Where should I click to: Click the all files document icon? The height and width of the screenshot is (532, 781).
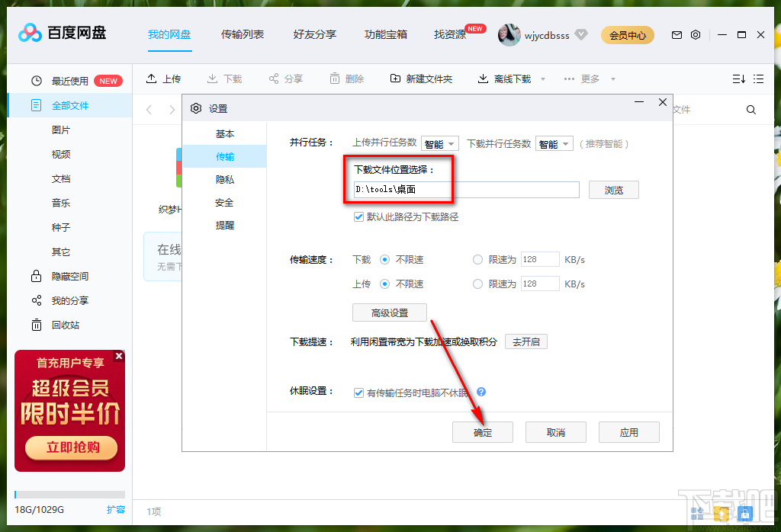pyautogui.click(x=36, y=105)
